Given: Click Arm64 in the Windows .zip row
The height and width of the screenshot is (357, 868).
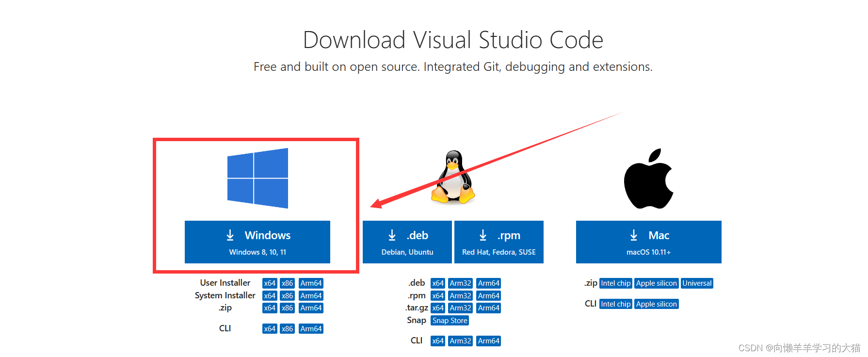Looking at the screenshot, I should pyautogui.click(x=311, y=308).
